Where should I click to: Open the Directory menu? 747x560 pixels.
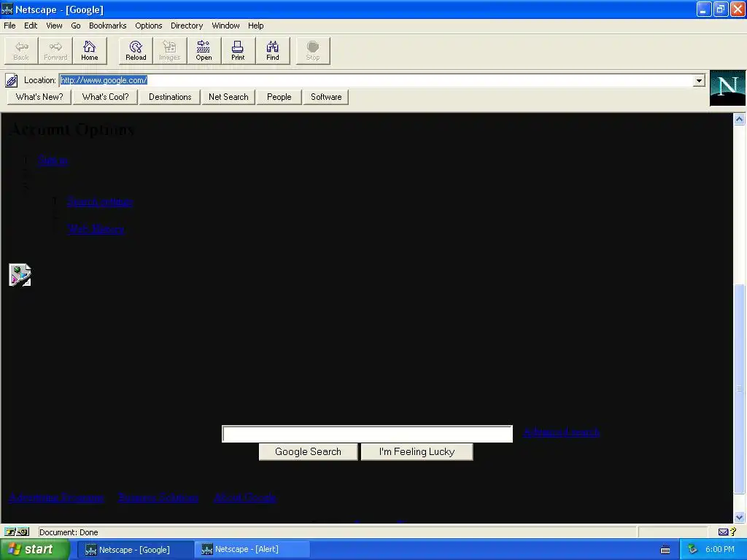point(187,26)
